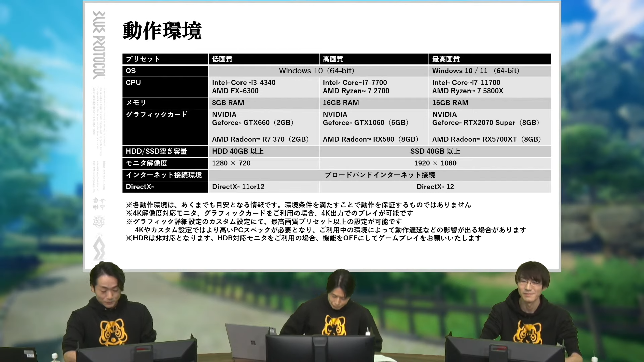The width and height of the screenshot is (644, 362).
Task: Select the AMD Ryzen 7 5800X text
Action: pyautogui.click(x=468, y=91)
